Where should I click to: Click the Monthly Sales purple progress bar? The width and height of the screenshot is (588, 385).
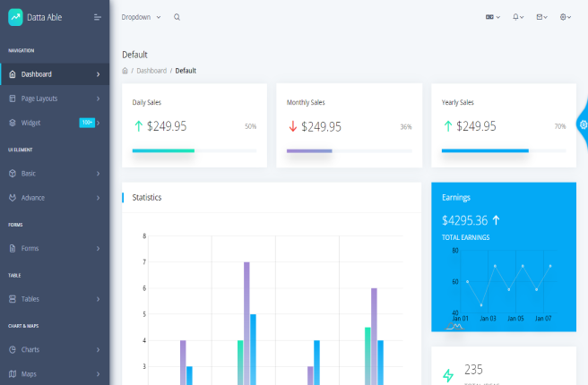pos(309,151)
